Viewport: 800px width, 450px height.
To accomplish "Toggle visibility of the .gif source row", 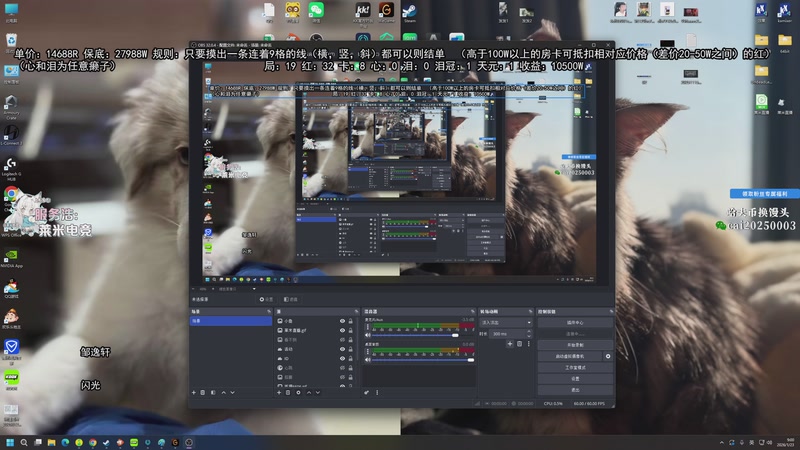I will point(342,330).
